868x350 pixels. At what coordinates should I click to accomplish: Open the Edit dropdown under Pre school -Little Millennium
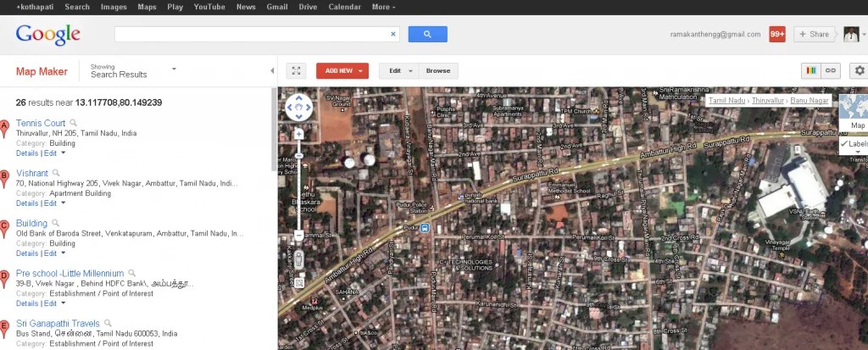click(x=54, y=303)
